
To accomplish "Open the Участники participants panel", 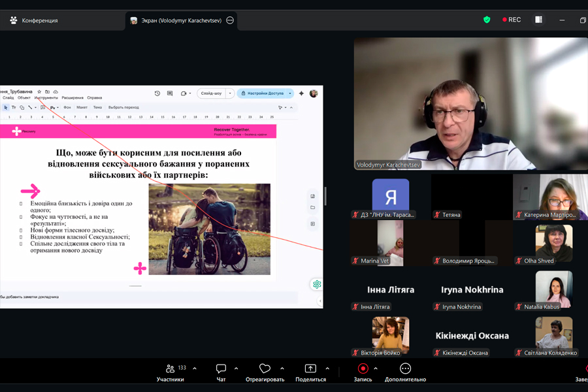I will click(170, 369).
